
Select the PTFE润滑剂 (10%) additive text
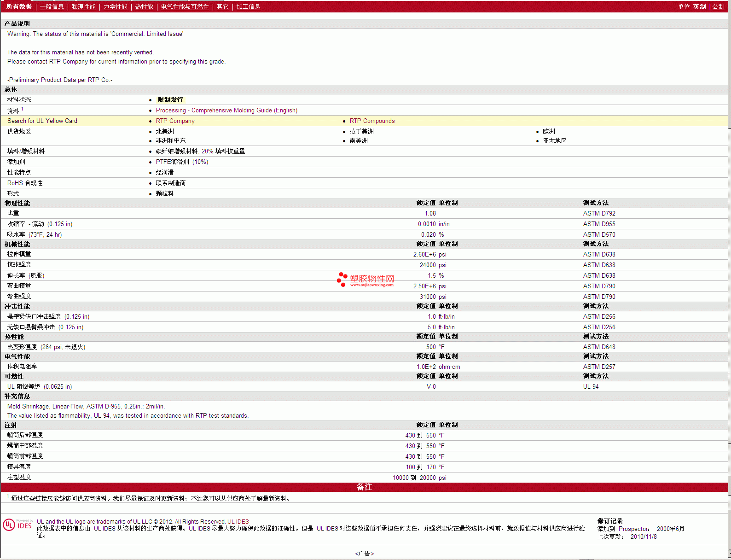182,162
